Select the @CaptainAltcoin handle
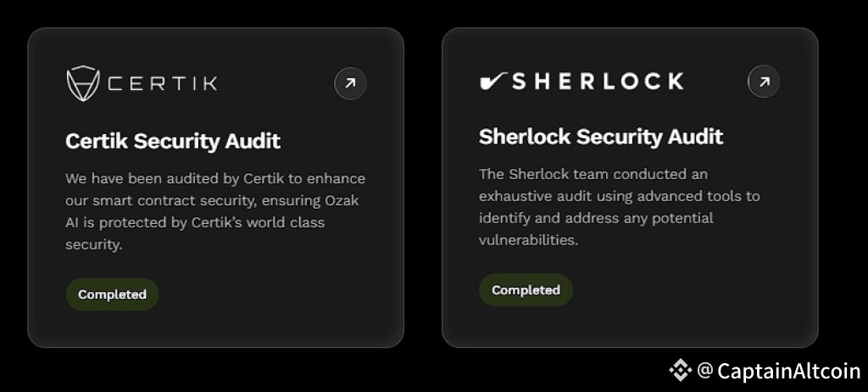This screenshot has width=868, height=392. tap(778, 371)
